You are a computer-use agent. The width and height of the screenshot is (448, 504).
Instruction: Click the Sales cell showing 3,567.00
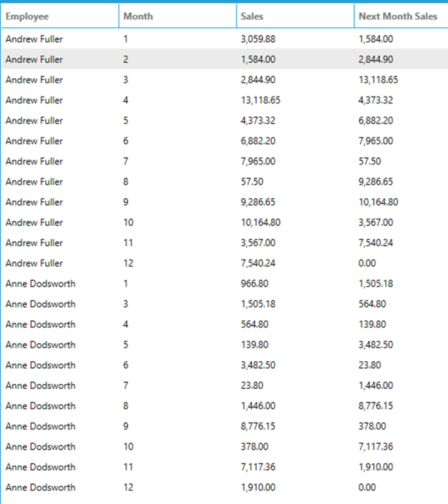tap(258, 243)
